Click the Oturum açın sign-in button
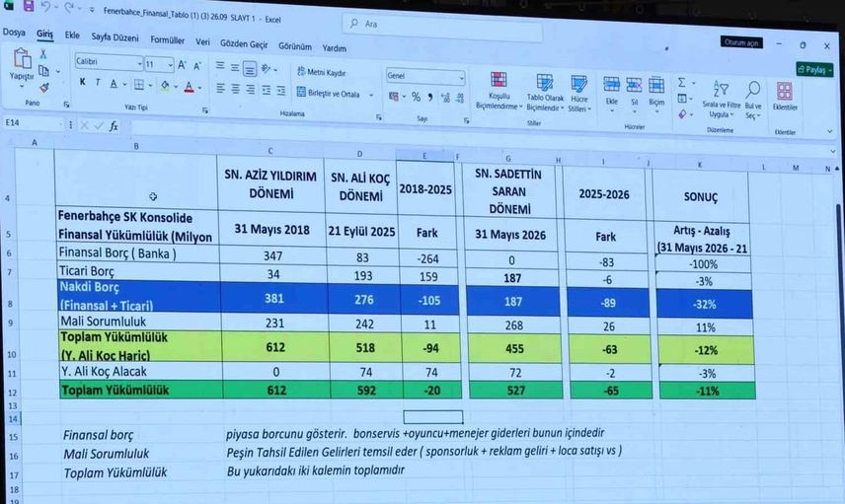Viewport: 845px width, 504px height. [x=741, y=42]
